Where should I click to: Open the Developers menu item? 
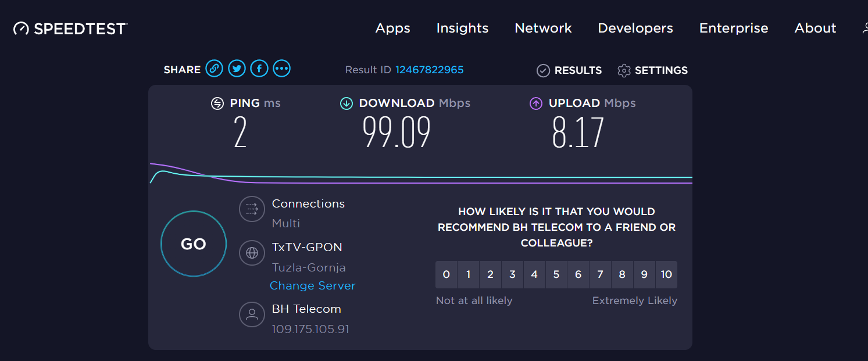[635, 28]
